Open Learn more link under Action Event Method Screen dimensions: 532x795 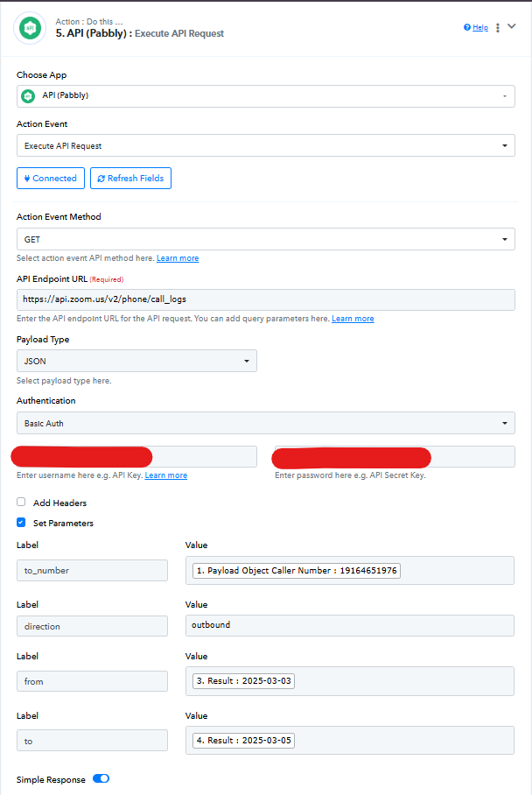tap(178, 258)
